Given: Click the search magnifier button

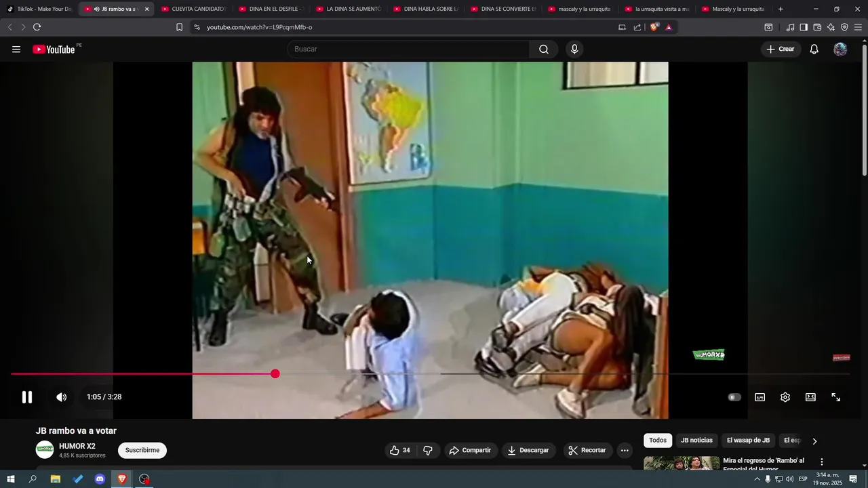Looking at the screenshot, I should (544, 49).
